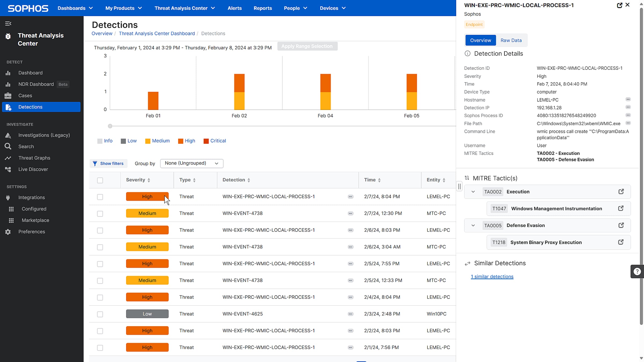Open more options for File Path
Image resolution: width=644 pixels, height=362 pixels.
628,123
